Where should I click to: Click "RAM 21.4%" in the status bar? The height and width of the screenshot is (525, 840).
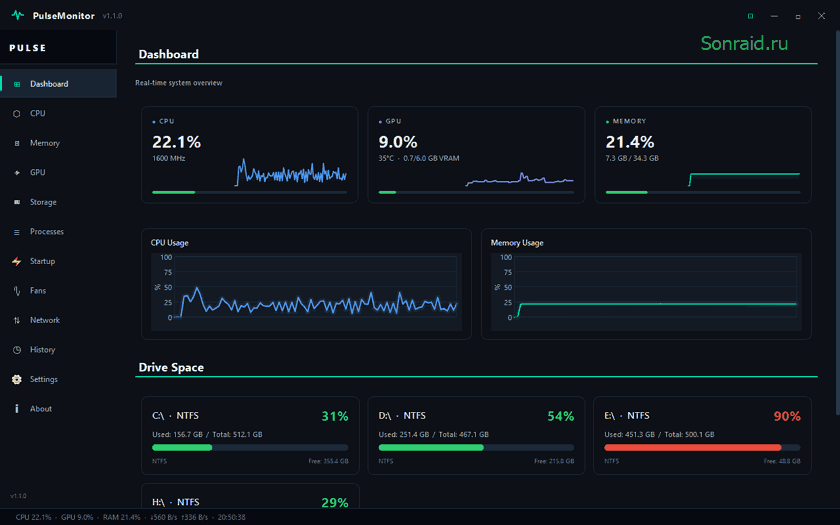tap(122, 518)
